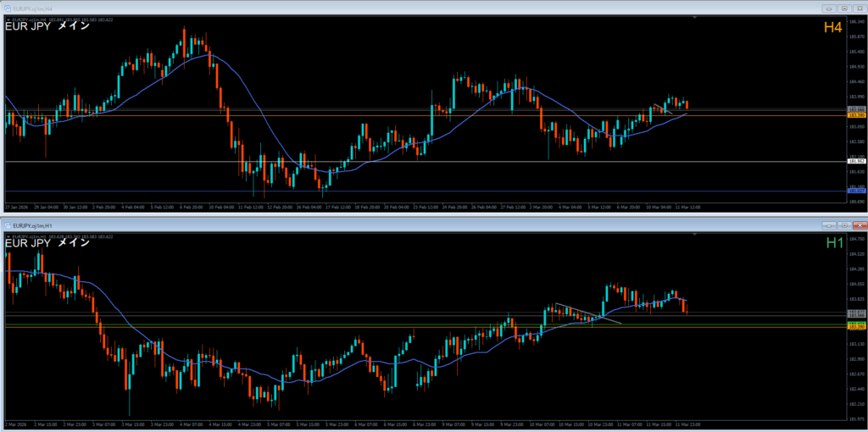Expand the one-click trading arrow in H1 chart

coord(7,236)
